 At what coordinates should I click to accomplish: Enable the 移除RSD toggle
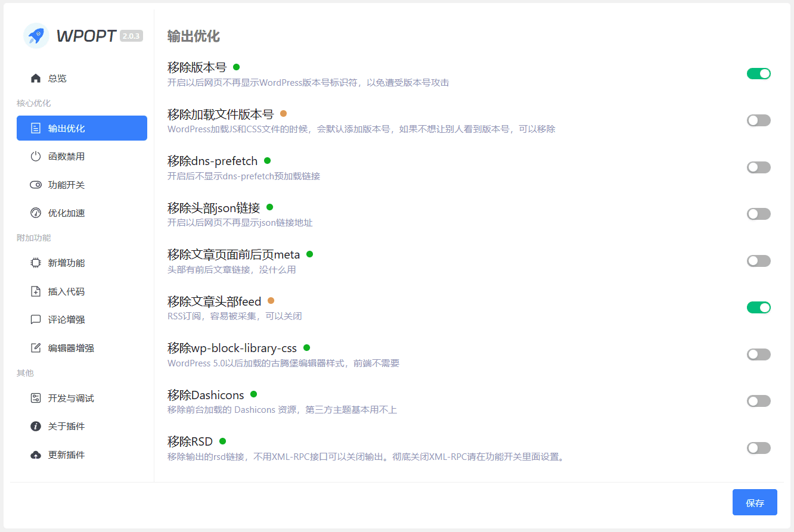click(x=758, y=447)
